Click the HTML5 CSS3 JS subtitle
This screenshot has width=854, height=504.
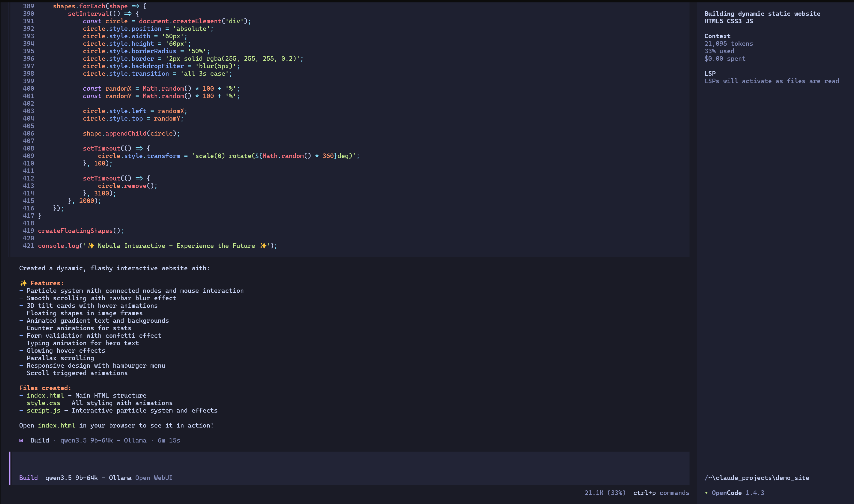[x=729, y=21]
